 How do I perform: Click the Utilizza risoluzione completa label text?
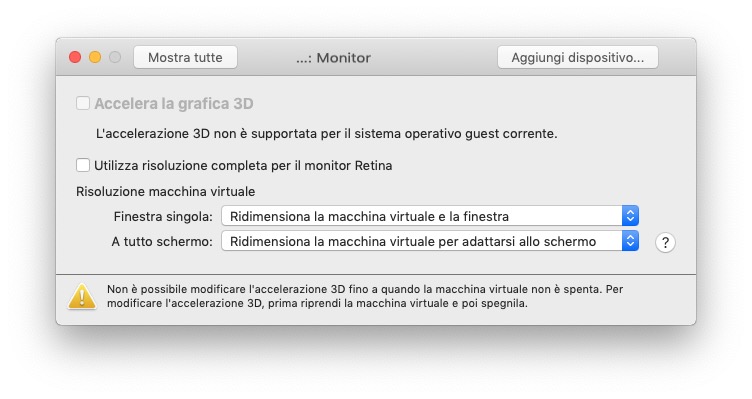243,165
